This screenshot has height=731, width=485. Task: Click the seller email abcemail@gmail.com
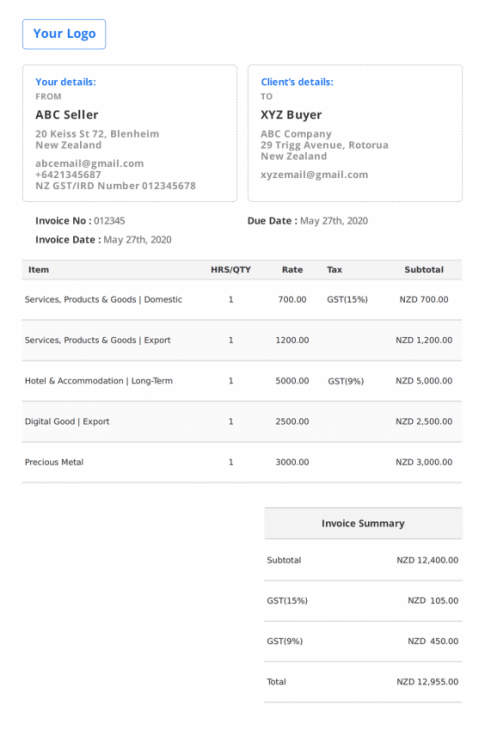click(x=90, y=164)
